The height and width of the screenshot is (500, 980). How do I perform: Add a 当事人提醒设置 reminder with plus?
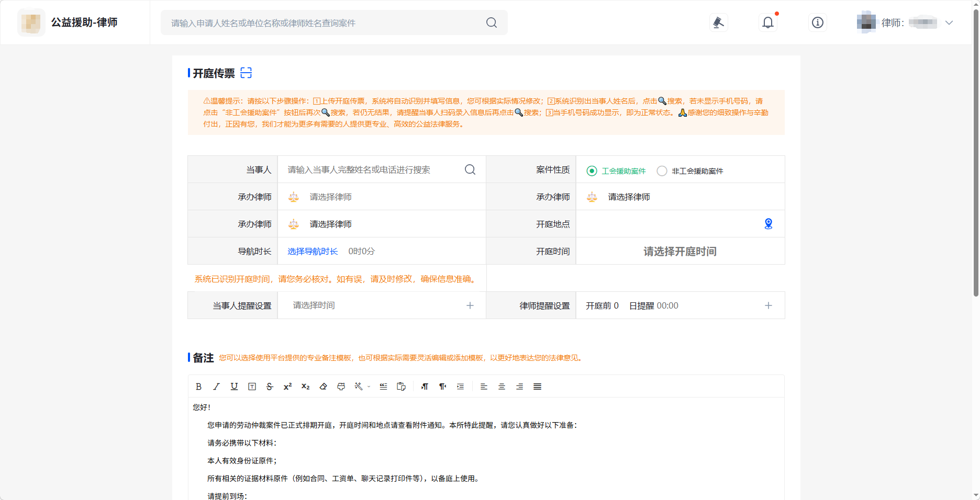pyautogui.click(x=470, y=305)
